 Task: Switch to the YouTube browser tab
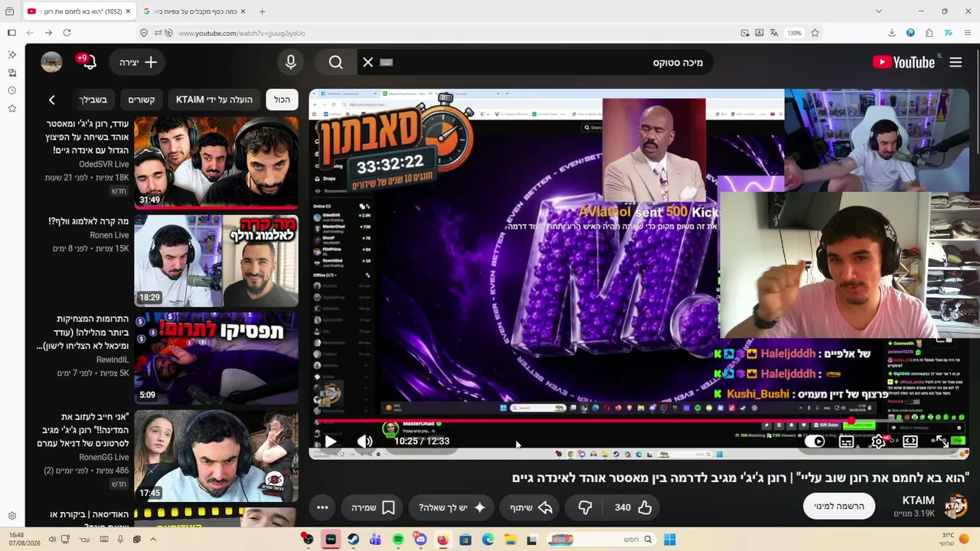(x=80, y=11)
